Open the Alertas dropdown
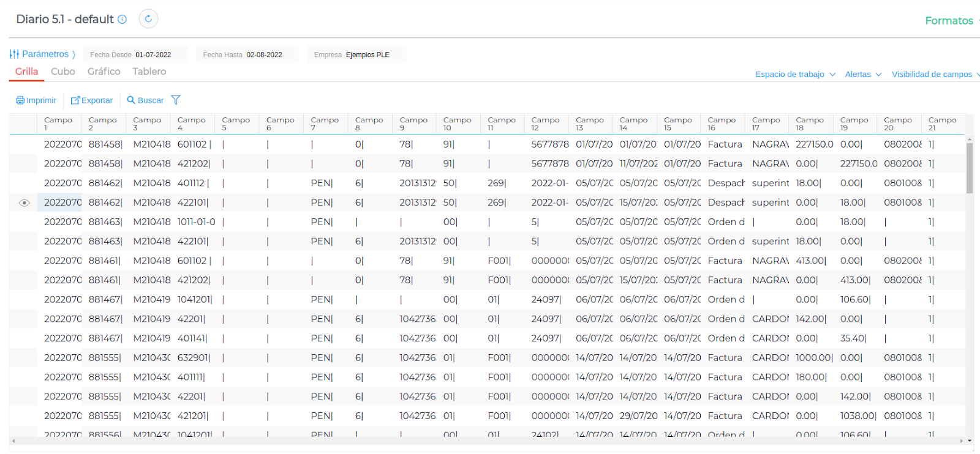This screenshot has height=454, width=980. coord(863,75)
